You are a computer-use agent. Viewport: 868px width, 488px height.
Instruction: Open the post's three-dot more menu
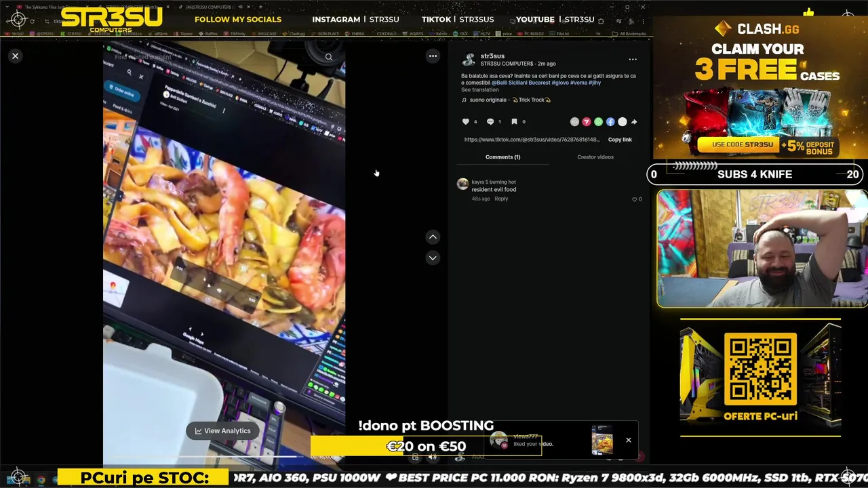point(632,60)
